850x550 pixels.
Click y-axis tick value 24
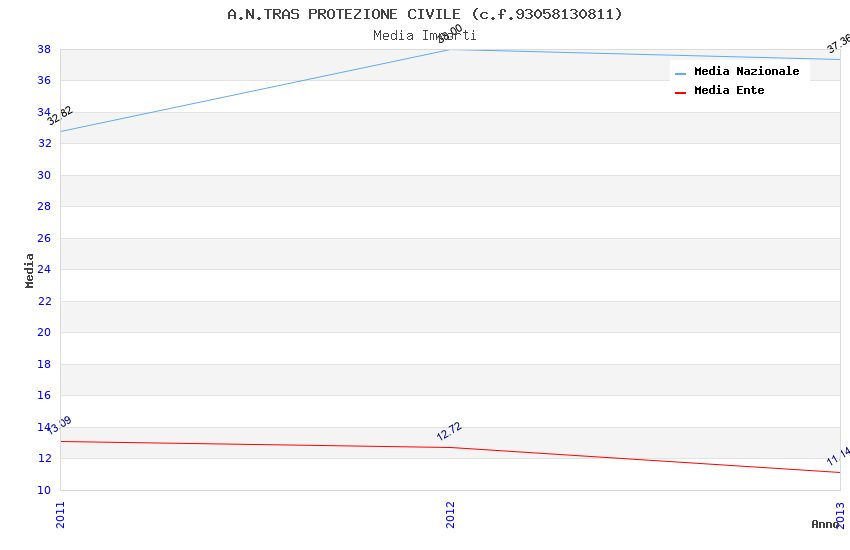click(x=44, y=269)
